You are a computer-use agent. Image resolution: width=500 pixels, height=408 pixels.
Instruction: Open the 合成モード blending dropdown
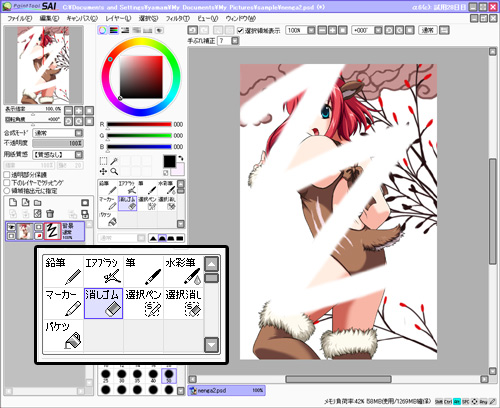point(79,133)
